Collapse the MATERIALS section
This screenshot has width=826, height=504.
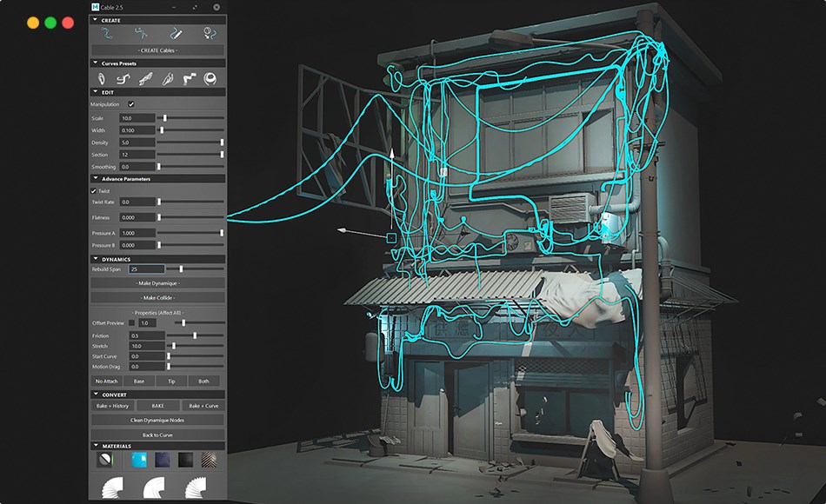click(94, 446)
